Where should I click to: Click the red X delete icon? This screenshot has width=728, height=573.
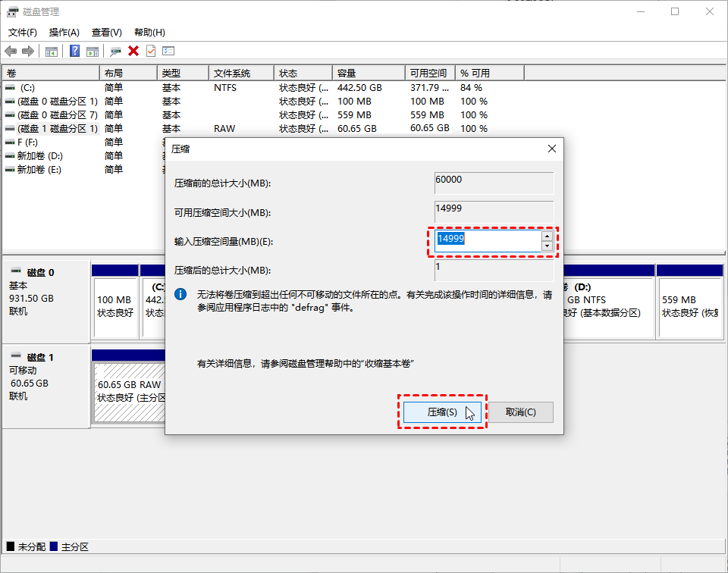click(x=133, y=51)
